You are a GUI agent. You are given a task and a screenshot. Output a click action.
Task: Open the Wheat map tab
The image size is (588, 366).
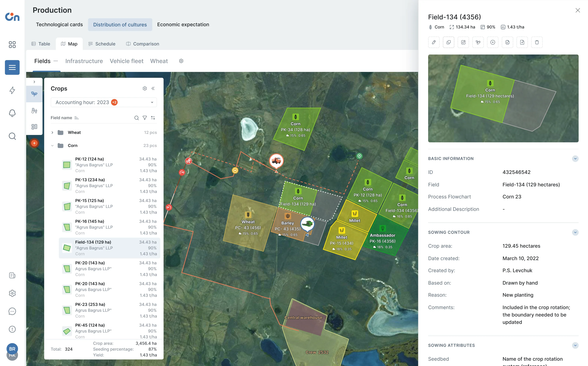click(x=159, y=61)
